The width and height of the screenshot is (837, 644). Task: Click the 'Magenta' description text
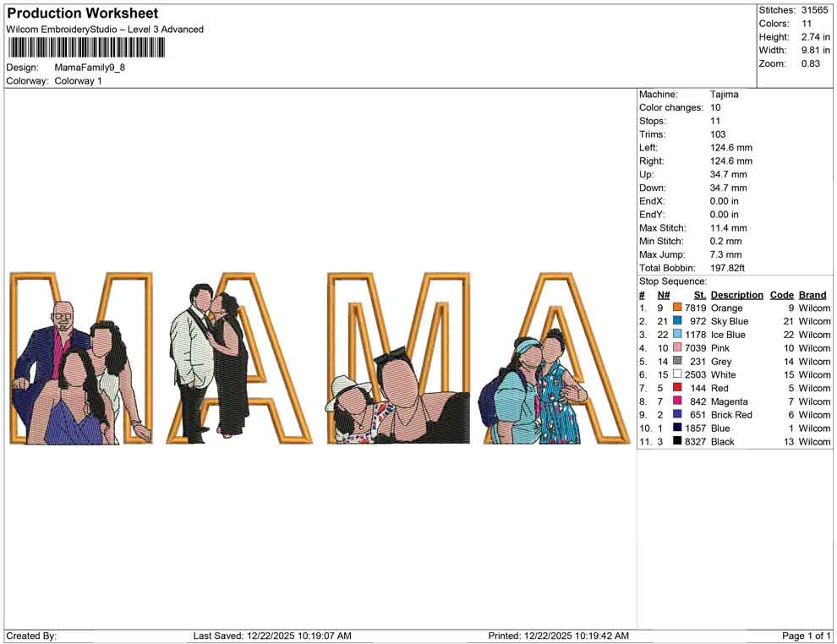click(x=729, y=401)
